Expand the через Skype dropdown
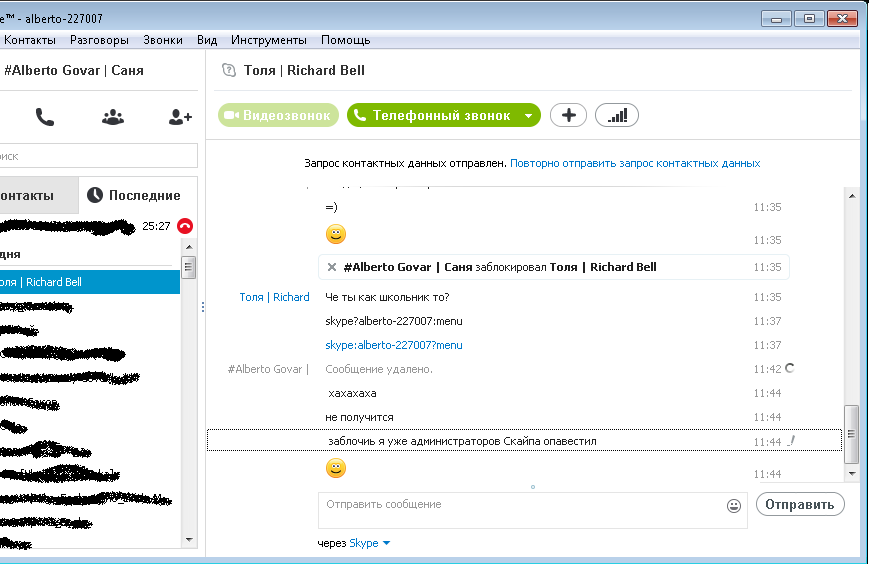The width and height of the screenshot is (869, 564). tap(386, 543)
